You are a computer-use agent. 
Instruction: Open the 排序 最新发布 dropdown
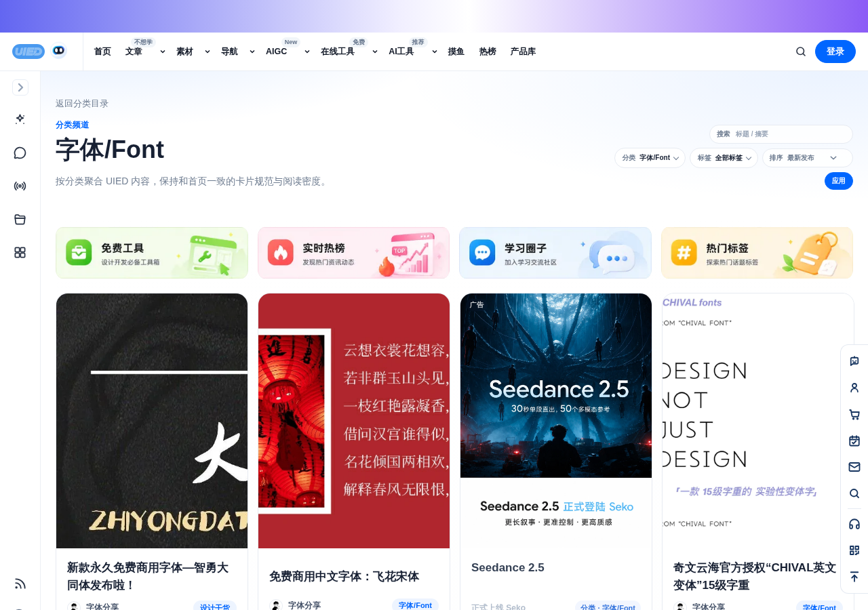[x=807, y=158]
